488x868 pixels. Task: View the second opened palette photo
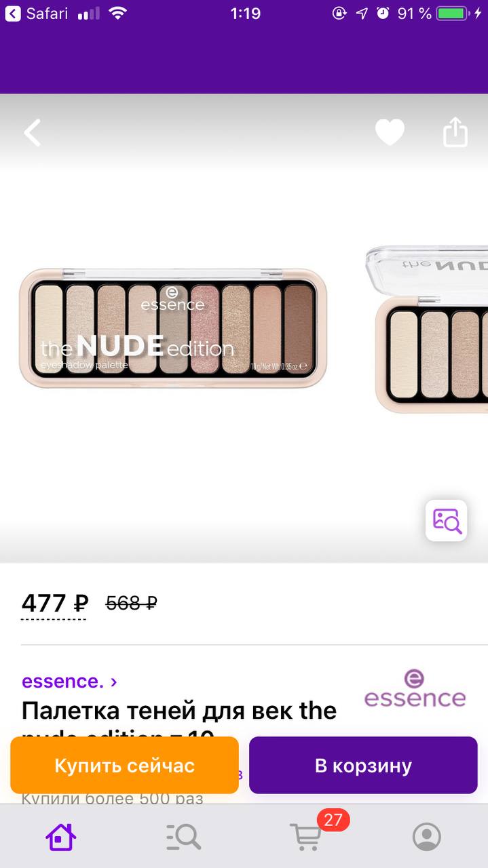[x=432, y=328]
